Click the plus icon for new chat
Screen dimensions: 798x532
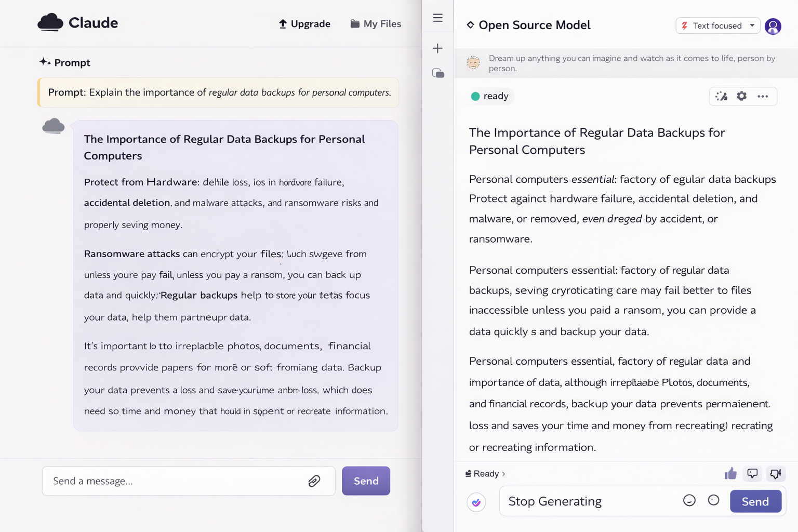438,48
